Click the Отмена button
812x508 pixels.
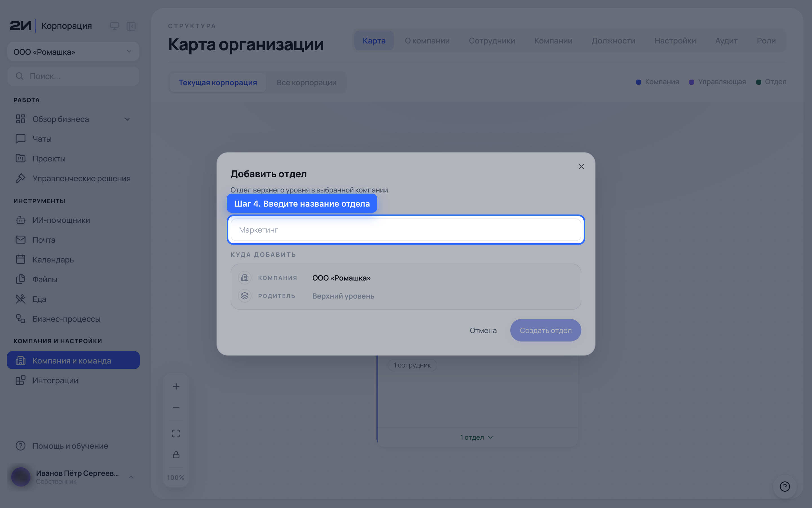(483, 330)
